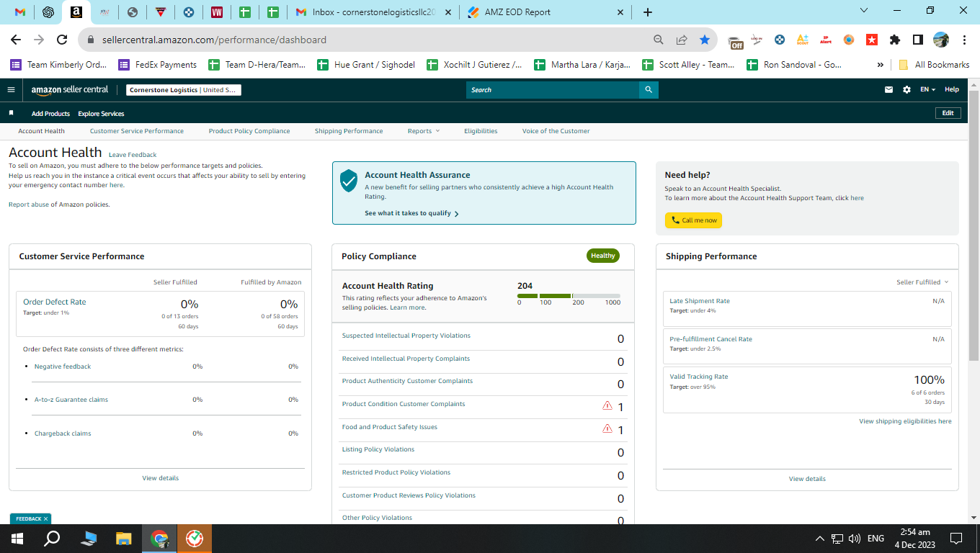
Task: Open the Chrome extensions puzzle icon
Action: tap(895, 40)
